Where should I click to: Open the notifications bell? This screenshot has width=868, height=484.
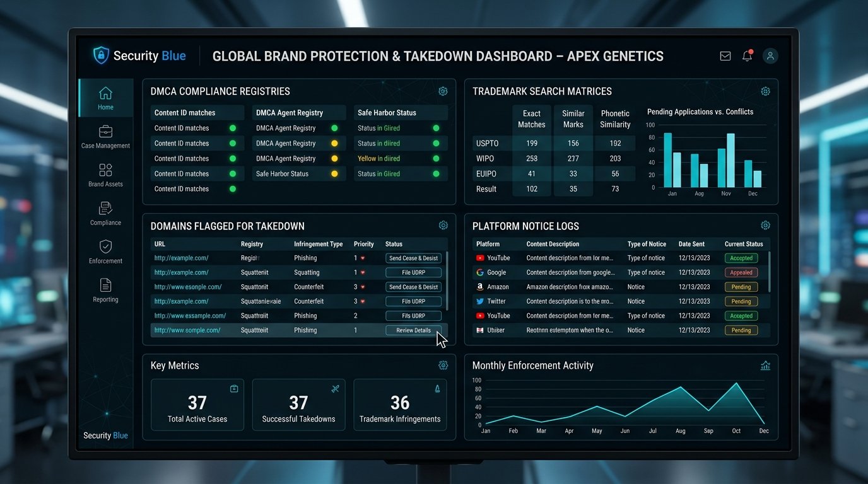(748, 55)
